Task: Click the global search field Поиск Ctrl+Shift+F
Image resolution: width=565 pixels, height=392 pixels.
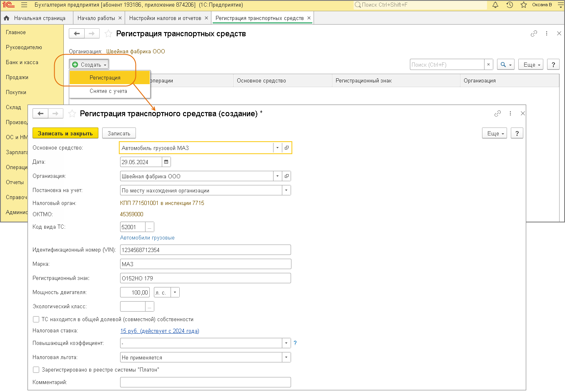Action: [420, 5]
